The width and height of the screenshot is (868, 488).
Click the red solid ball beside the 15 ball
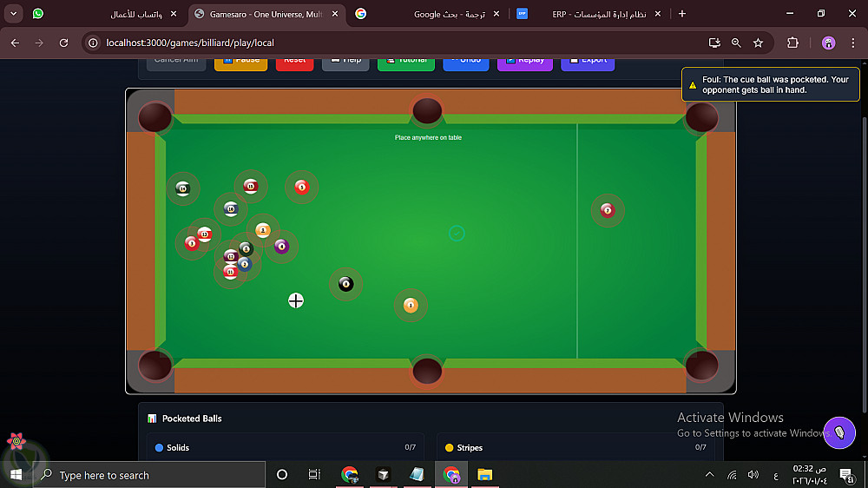coord(302,188)
